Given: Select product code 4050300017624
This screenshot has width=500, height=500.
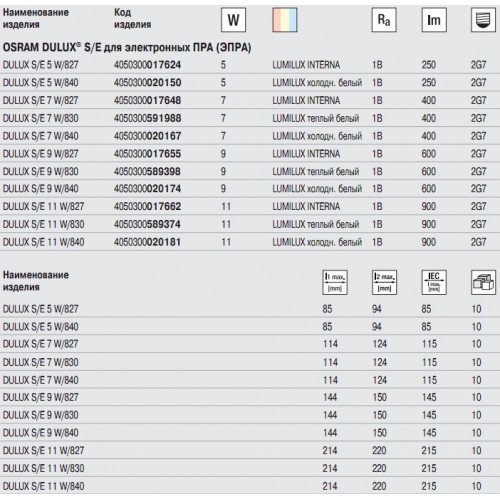Looking at the screenshot, I should pos(147,65).
